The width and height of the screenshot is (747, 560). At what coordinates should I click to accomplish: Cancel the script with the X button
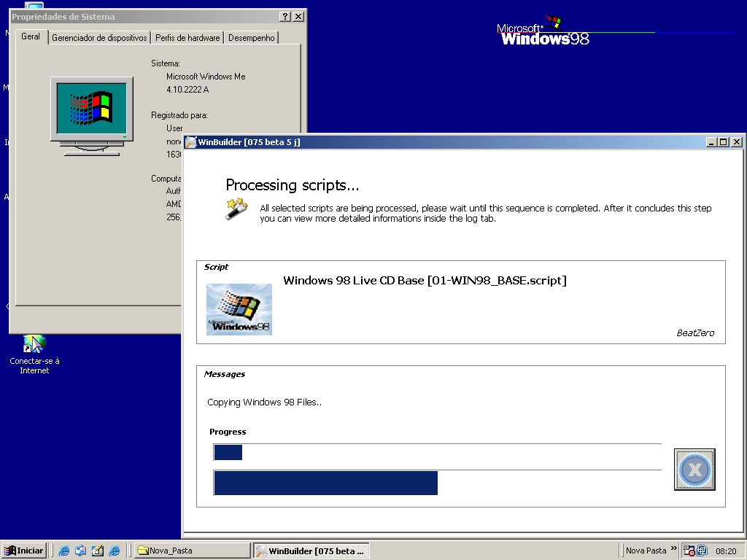click(x=694, y=469)
